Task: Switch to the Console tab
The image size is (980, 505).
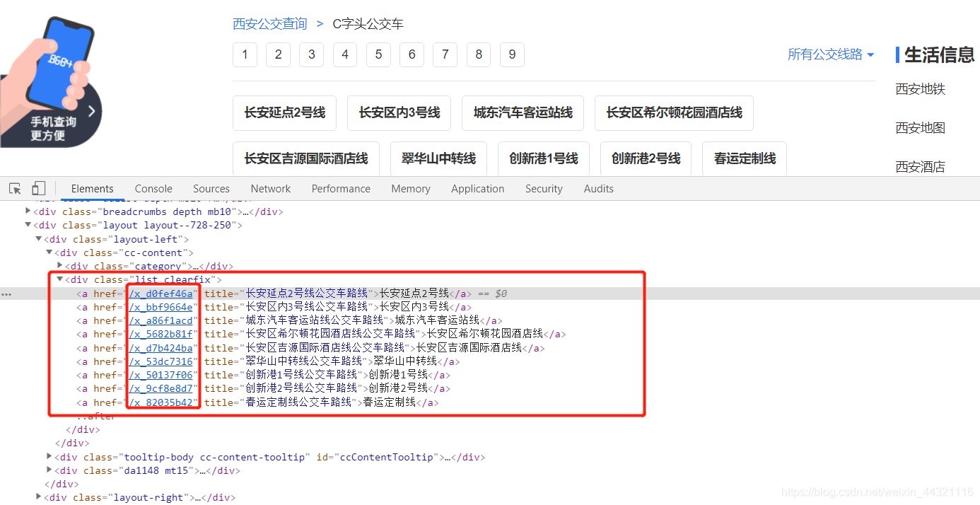Action: [x=153, y=189]
